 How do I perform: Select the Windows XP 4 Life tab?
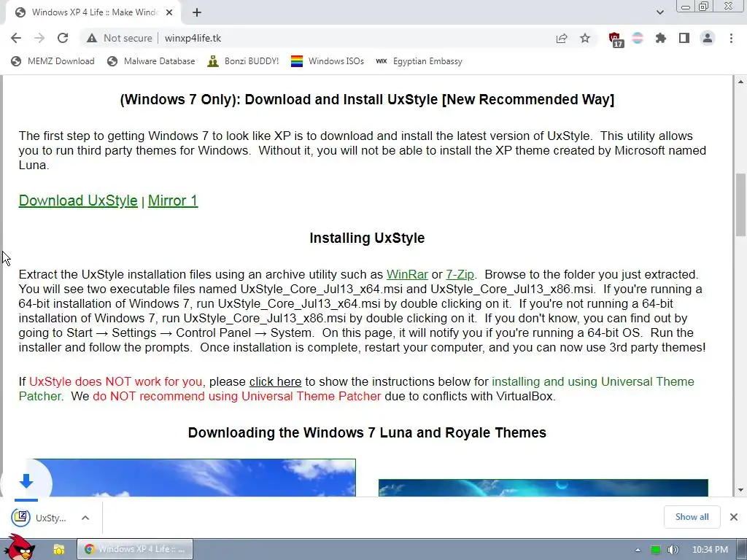93,12
